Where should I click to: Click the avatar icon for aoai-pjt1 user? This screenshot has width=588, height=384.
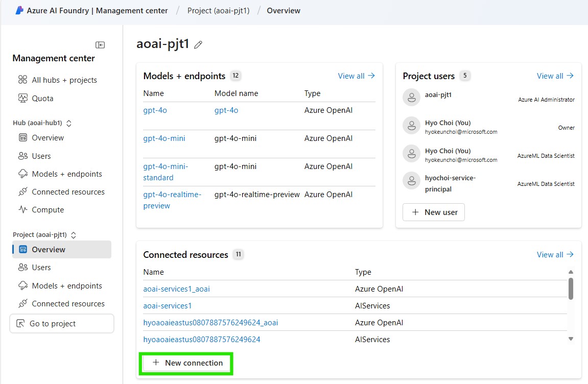click(x=411, y=98)
